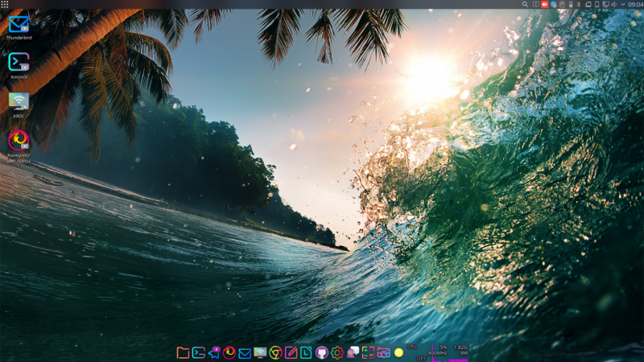Screen dimensions: 644x362
Task: Open the clock showing 09:04
Action: (x=635, y=5)
